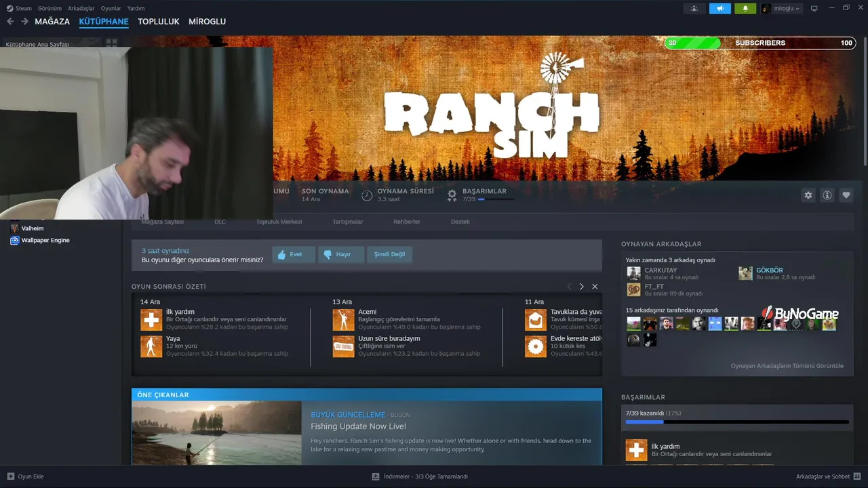
Task: Open the game settings gear icon
Action: coord(808,195)
